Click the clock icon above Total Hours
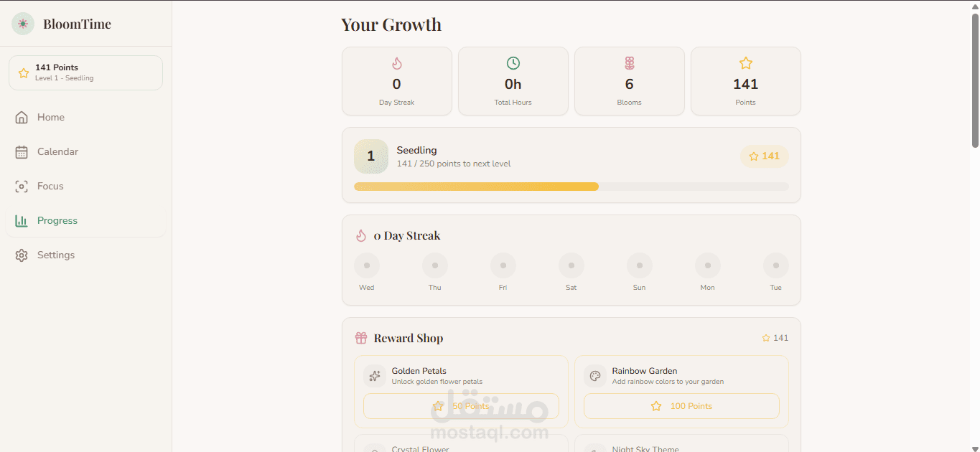 [x=513, y=63]
